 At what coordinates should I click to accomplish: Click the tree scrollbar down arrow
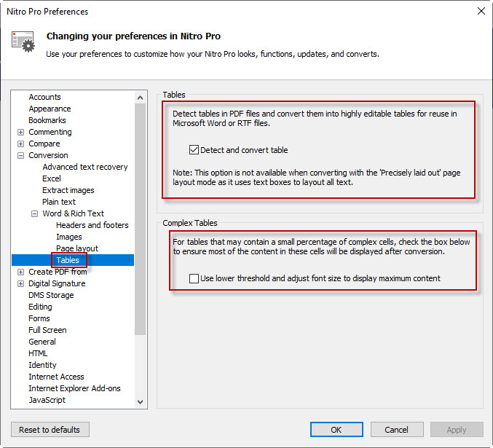pos(141,401)
